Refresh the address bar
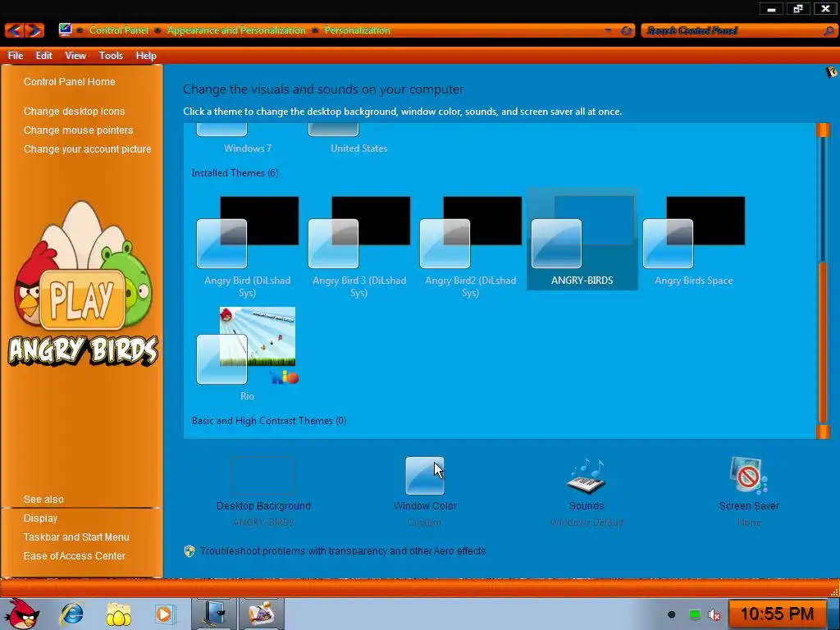The image size is (840, 630). 626,30
